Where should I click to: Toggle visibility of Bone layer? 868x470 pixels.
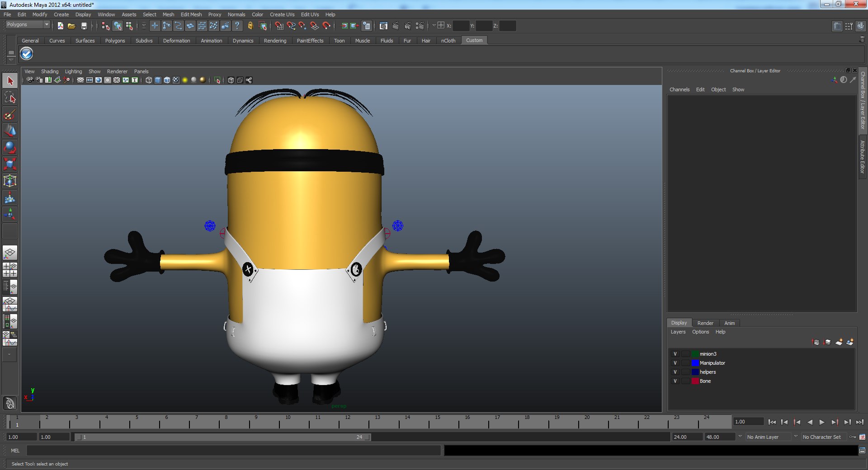675,381
